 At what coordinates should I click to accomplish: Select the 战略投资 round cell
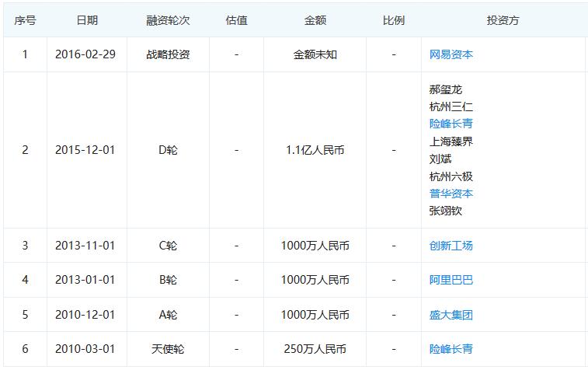point(168,54)
